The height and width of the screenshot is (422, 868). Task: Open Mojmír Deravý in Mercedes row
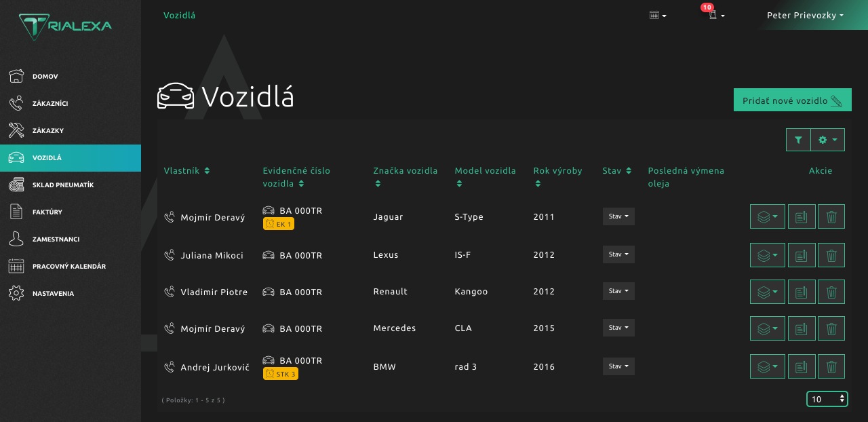coord(213,328)
